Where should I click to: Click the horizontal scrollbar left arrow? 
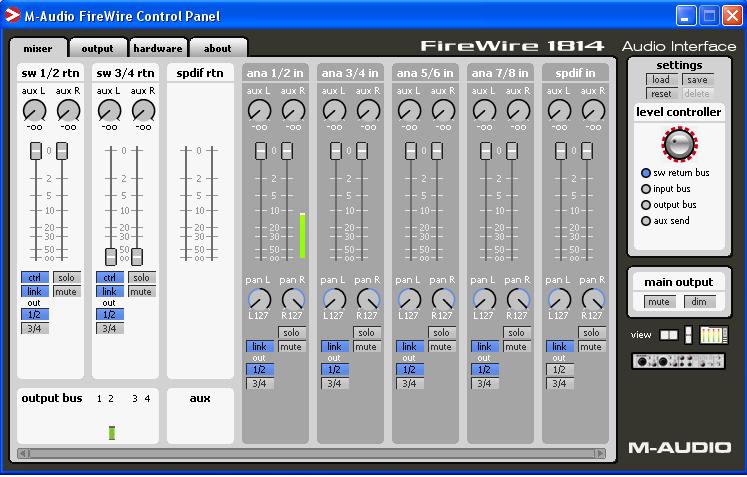(x=23, y=453)
